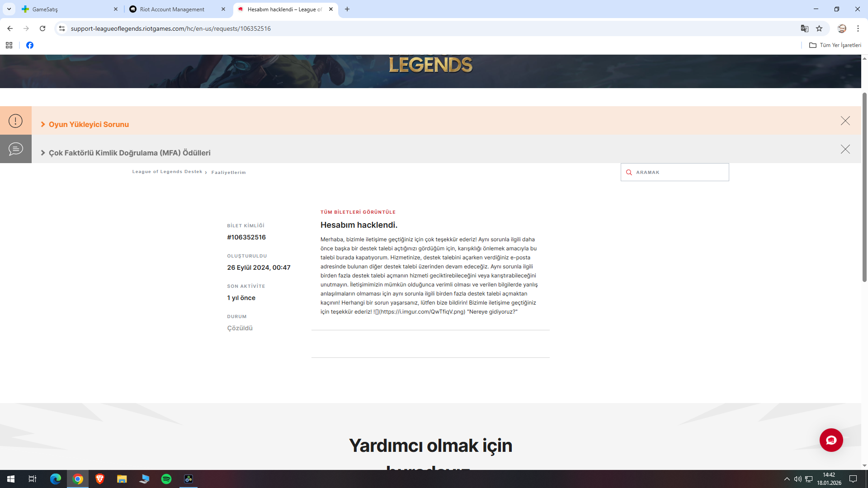Open a new browser tab
The image size is (868, 488).
[347, 9]
